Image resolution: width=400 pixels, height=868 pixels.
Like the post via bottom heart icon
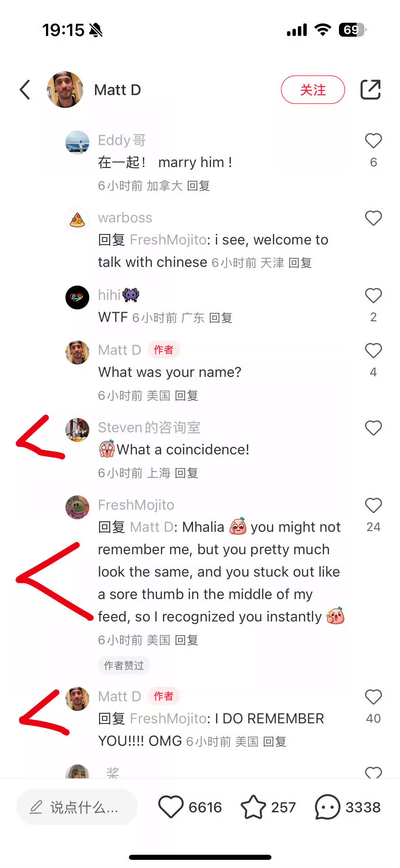pos(171,807)
